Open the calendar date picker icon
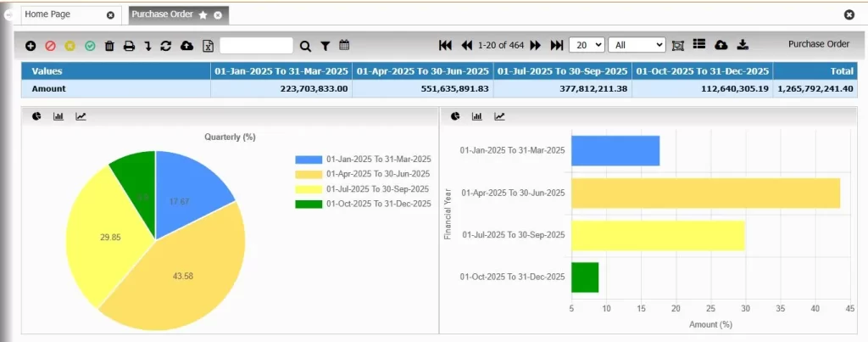 (x=344, y=45)
